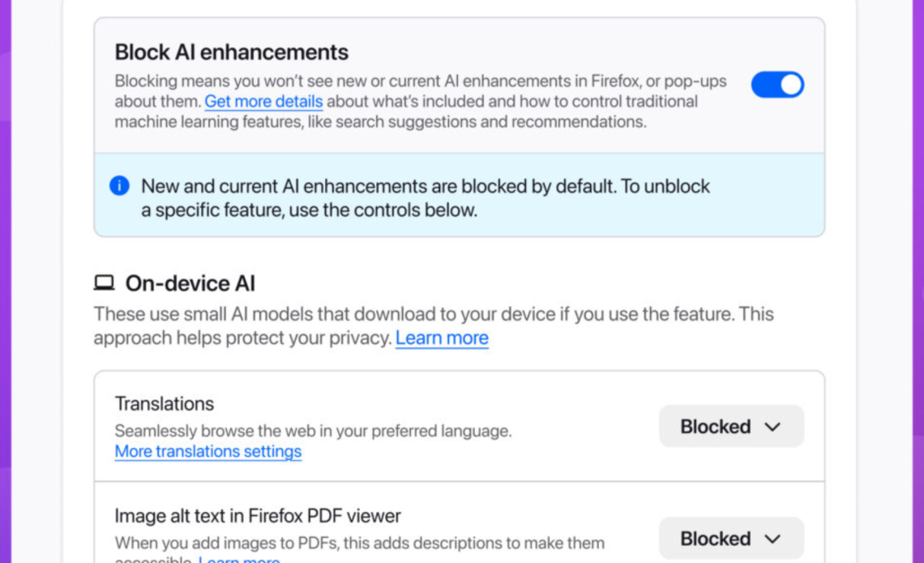
Task: Click the blue info icon in the banner
Action: [x=119, y=186]
